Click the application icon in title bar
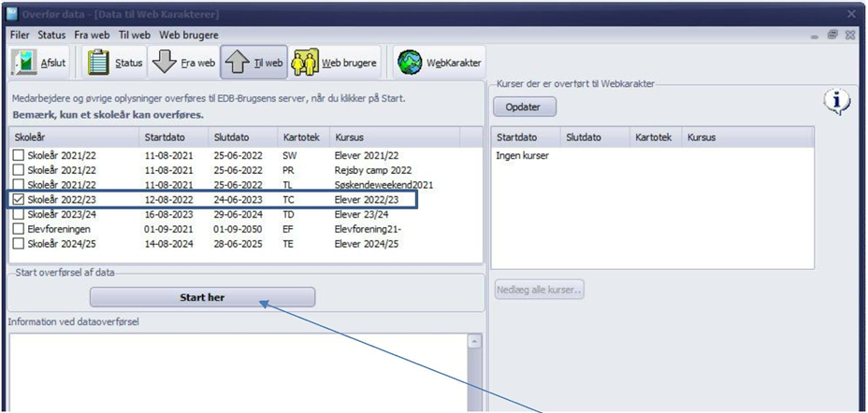Viewport: 868px width, 413px height. point(11,13)
